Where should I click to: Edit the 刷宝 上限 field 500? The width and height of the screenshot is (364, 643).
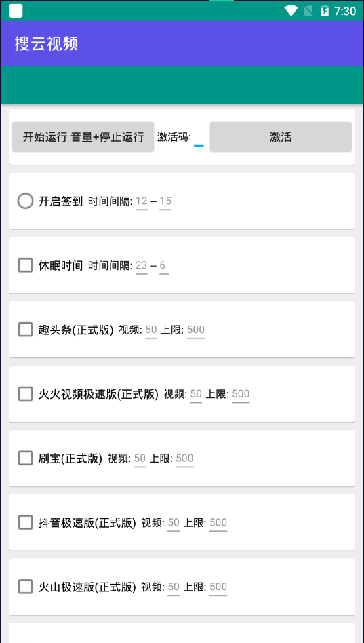(x=185, y=459)
